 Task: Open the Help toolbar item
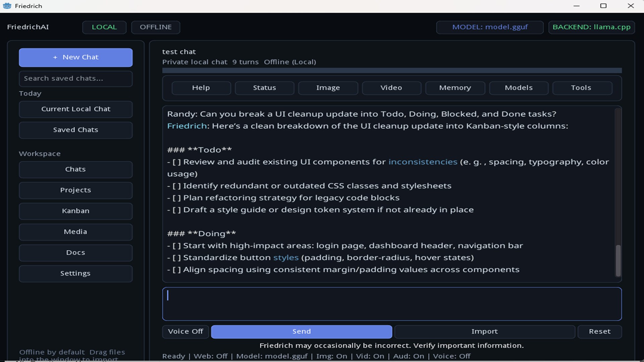[x=201, y=88]
